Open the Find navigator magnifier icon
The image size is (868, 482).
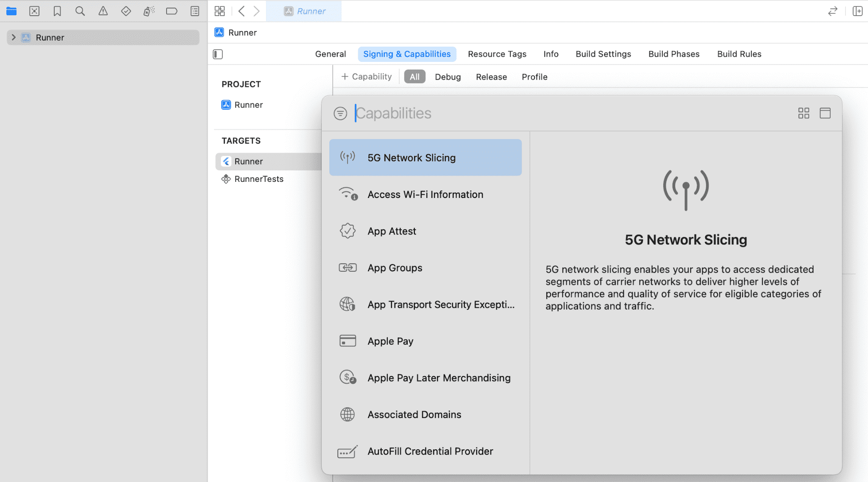pyautogui.click(x=80, y=11)
